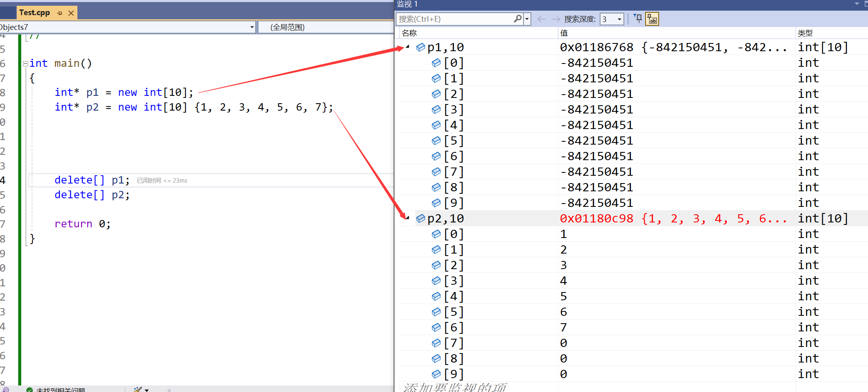
Task: Click the variable icon next to p2,10
Action: (x=421, y=219)
